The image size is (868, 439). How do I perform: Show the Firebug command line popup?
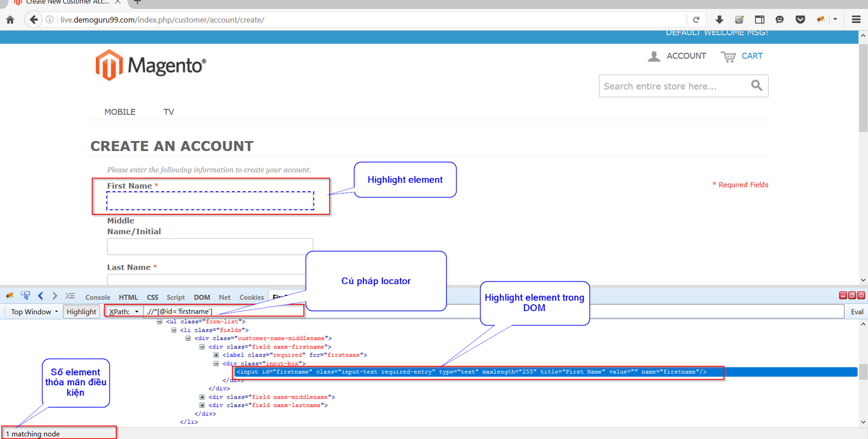(70, 296)
